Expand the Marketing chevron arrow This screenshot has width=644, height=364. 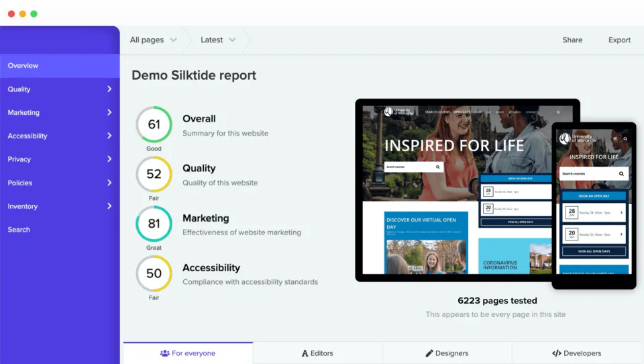pyautogui.click(x=109, y=112)
